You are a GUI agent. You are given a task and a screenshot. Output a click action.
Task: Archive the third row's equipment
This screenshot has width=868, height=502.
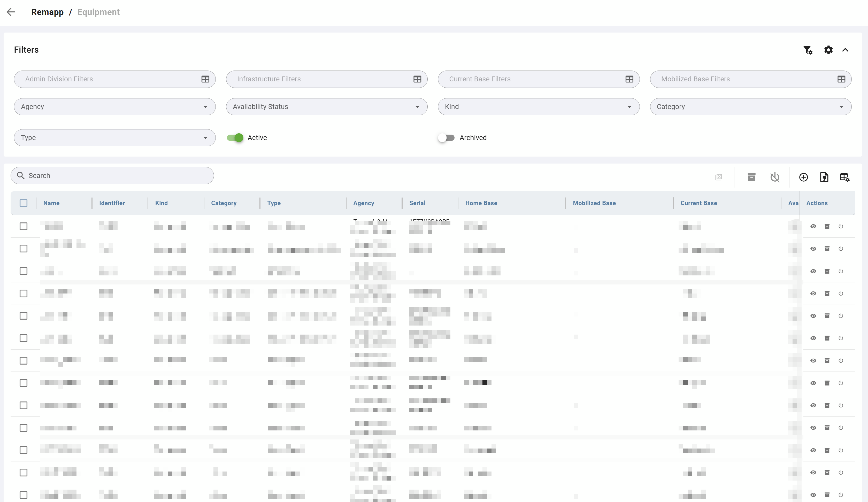click(827, 271)
